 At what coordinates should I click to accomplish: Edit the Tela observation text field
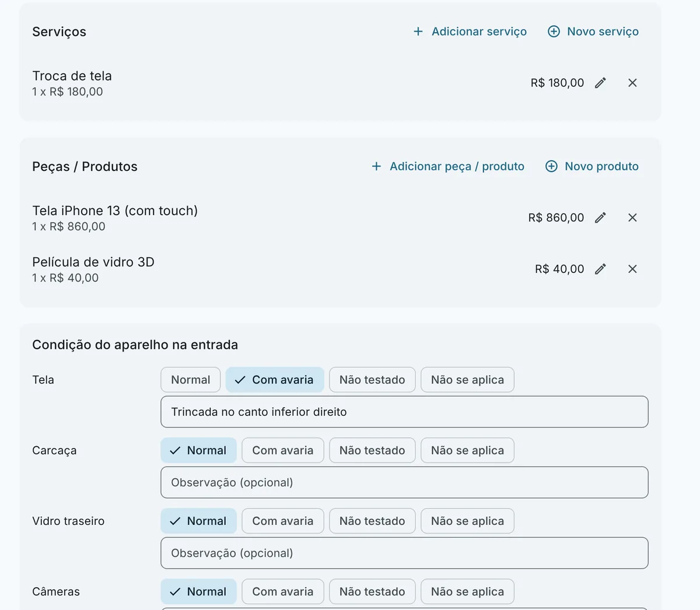click(x=404, y=412)
